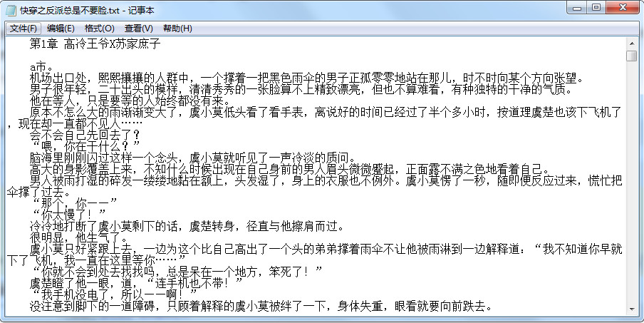The height and width of the screenshot is (323, 644).
Task: Click the vertical scrollbar down arrow
Action: point(632,309)
